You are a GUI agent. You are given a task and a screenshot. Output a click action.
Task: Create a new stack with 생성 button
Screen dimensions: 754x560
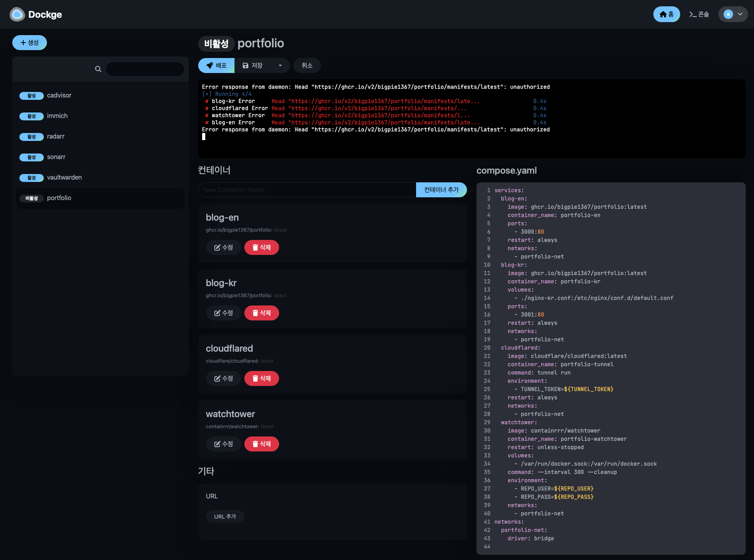click(30, 43)
